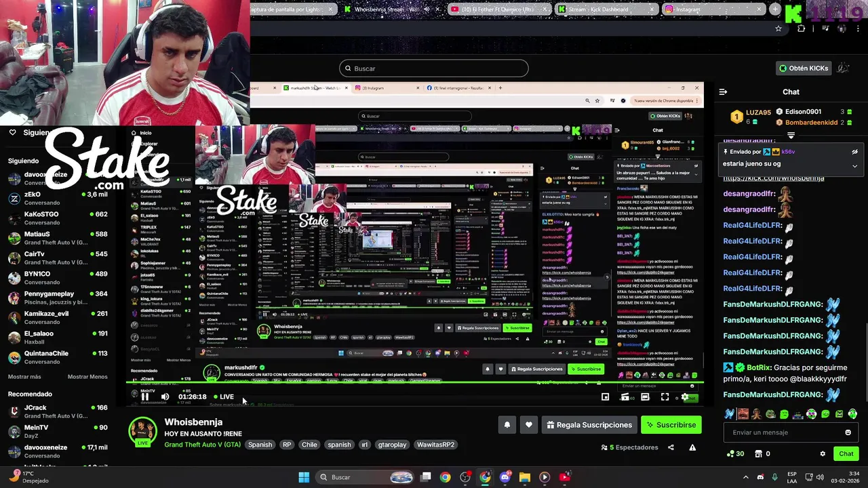Open player settings gear on video
The image size is (868, 488).
tap(684, 397)
